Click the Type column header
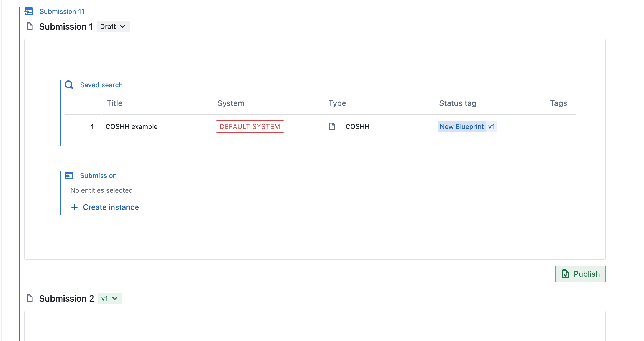This screenshot has width=644, height=341. (337, 103)
